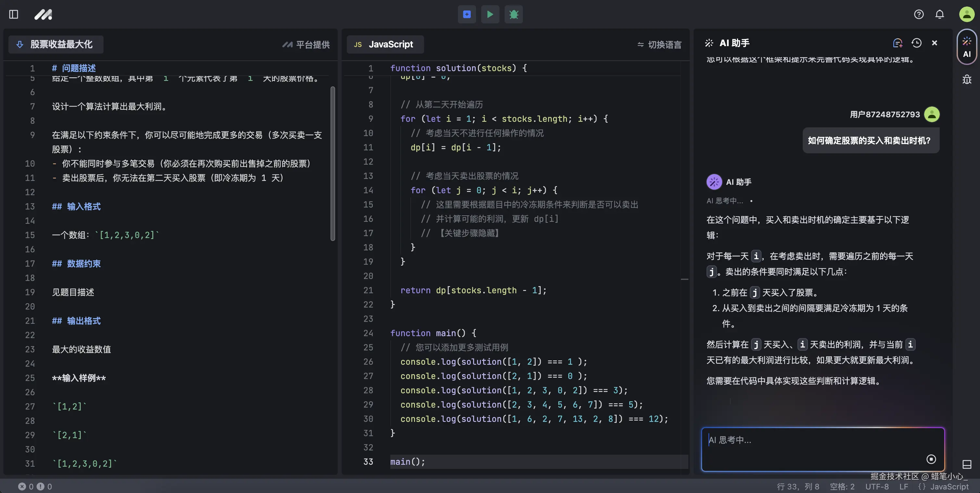980x493 pixels.
Task: Open notifications bell
Action: [939, 14]
